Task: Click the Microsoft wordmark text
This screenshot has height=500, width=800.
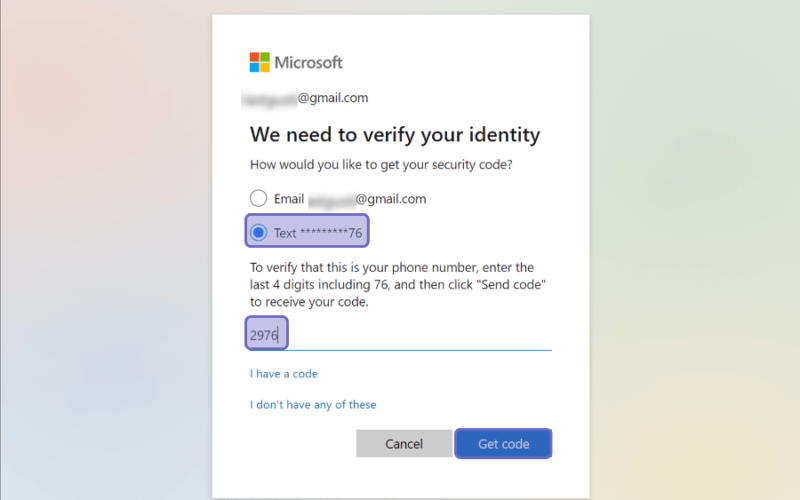Action: [308, 62]
